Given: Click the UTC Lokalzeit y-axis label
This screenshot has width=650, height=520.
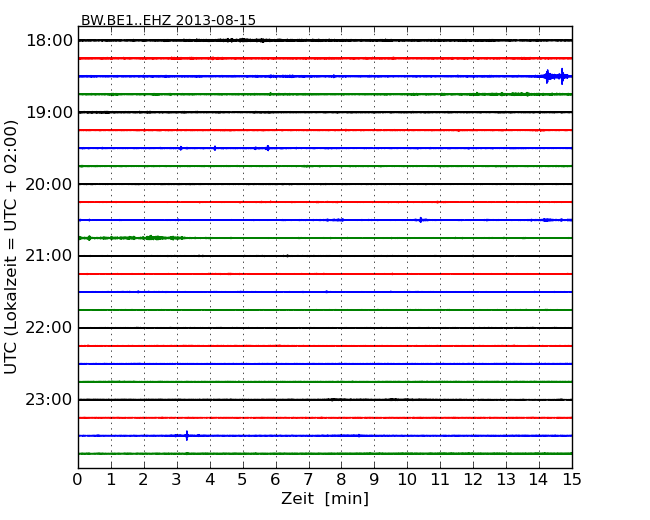Looking at the screenshot, I should pyautogui.click(x=11, y=247).
